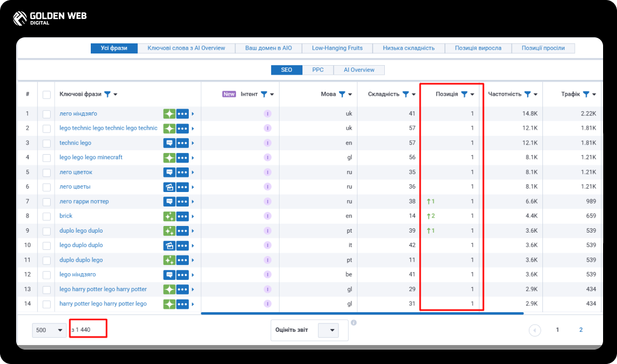Switch to Ключові слова з AI Overview tab
The image size is (617, 364).
point(186,48)
